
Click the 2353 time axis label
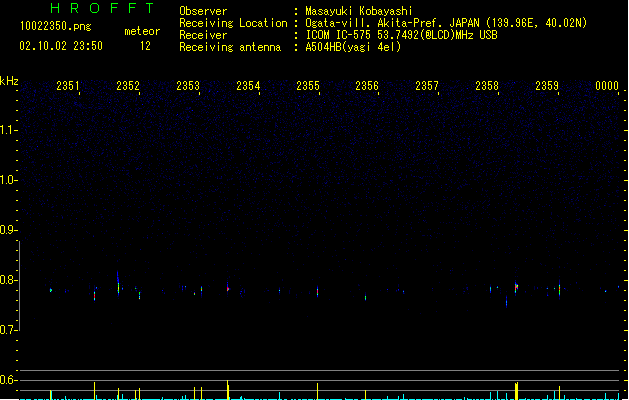pyautogui.click(x=188, y=85)
